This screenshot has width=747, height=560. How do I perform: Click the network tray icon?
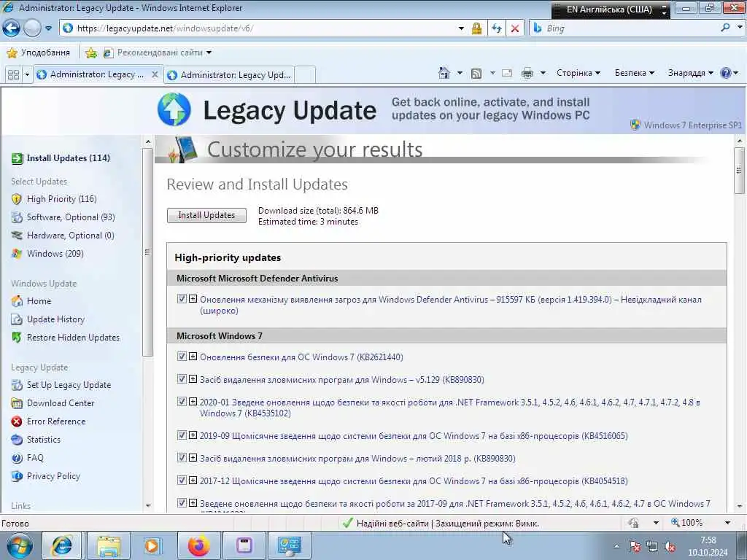click(652, 547)
